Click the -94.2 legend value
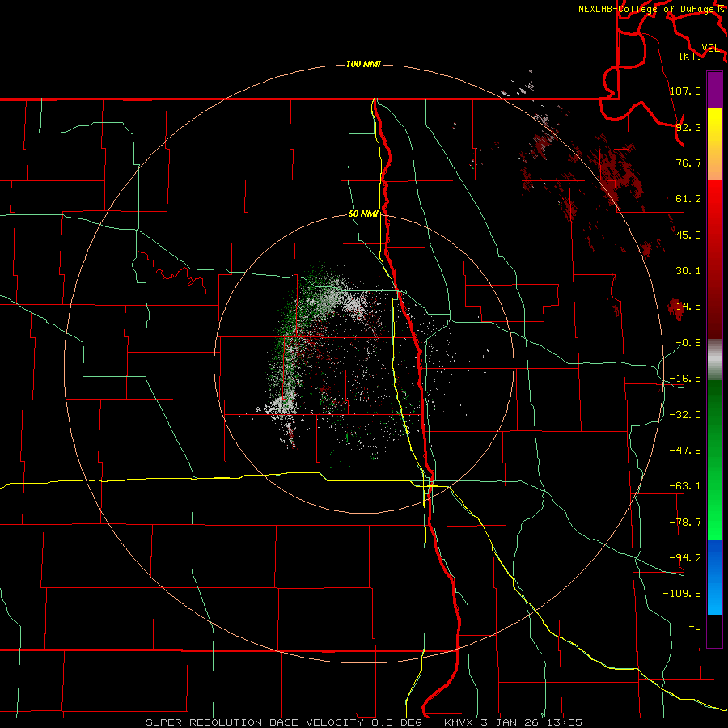728x728 pixels. [x=685, y=558]
